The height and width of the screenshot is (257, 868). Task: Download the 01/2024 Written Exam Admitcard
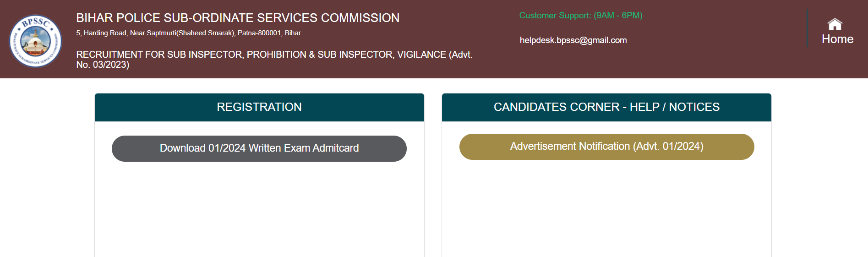259,148
